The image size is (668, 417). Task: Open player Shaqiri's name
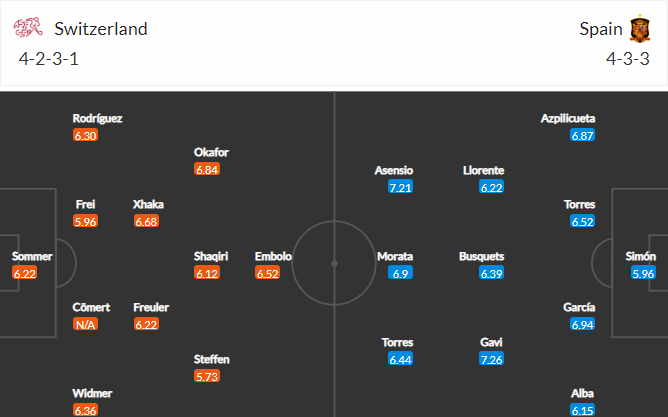(211, 256)
